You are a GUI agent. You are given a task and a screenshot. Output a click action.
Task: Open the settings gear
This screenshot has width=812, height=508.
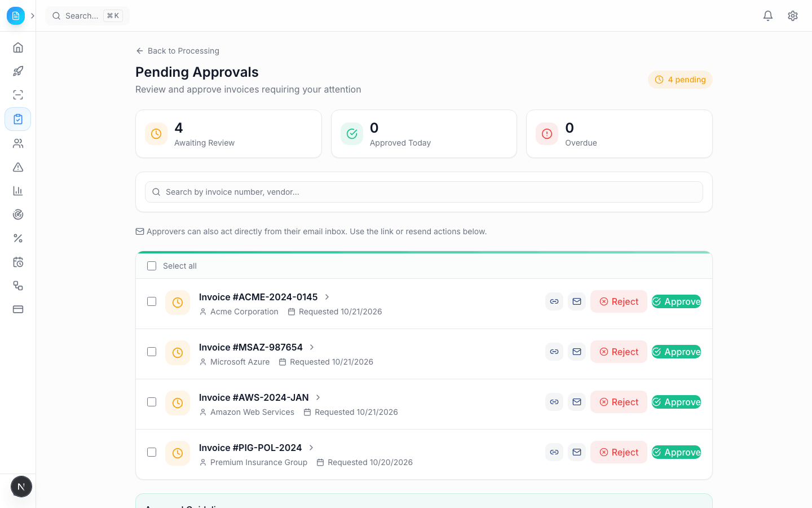pyautogui.click(x=793, y=16)
